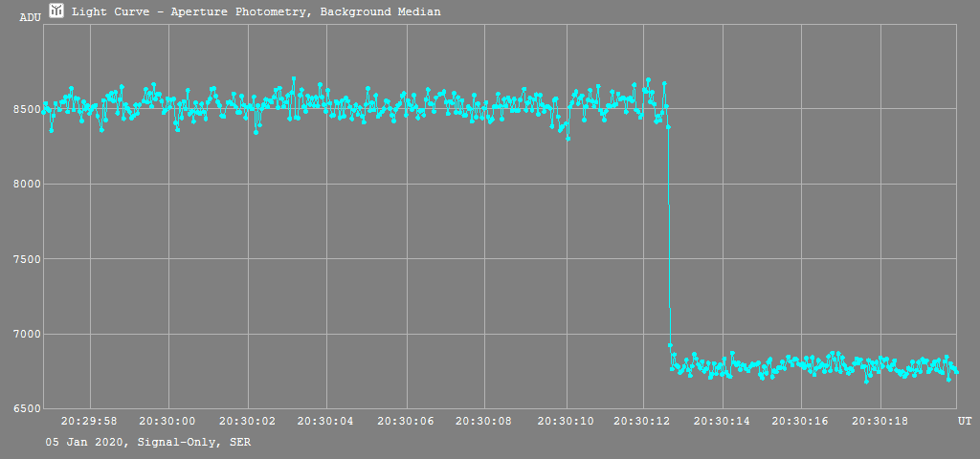980x459 pixels.
Task: Select the 20:30:00 time tick label
Action: pyautogui.click(x=168, y=420)
